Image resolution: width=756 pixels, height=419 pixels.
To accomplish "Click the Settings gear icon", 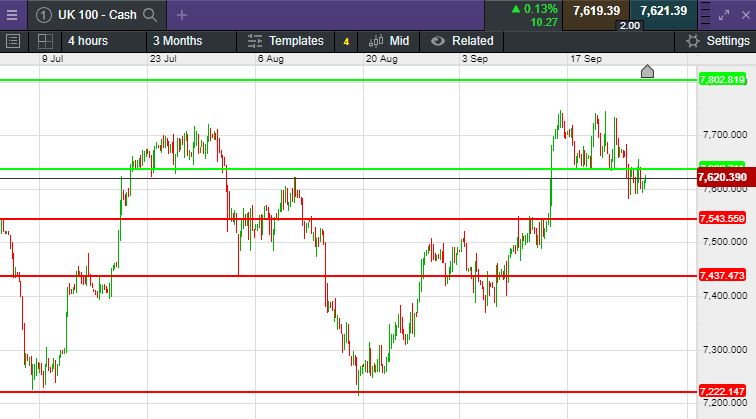I will [693, 41].
